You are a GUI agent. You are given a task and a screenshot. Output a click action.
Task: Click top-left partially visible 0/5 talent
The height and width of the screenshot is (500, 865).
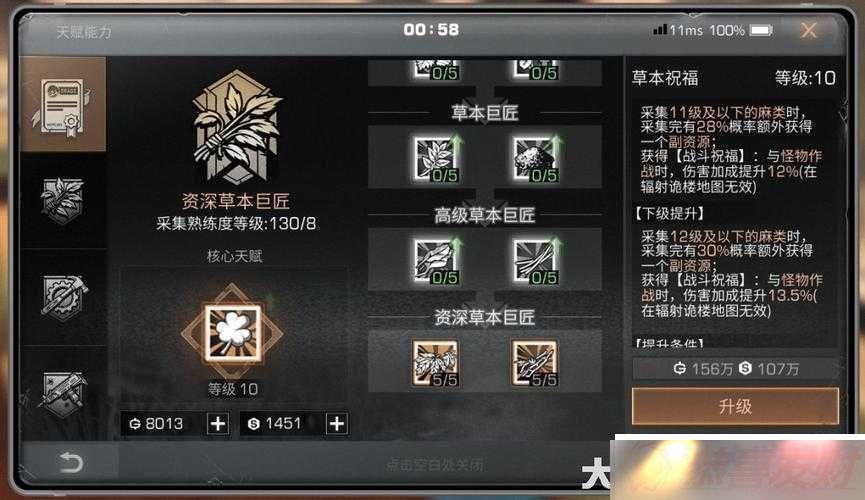[x=436, y=70]
